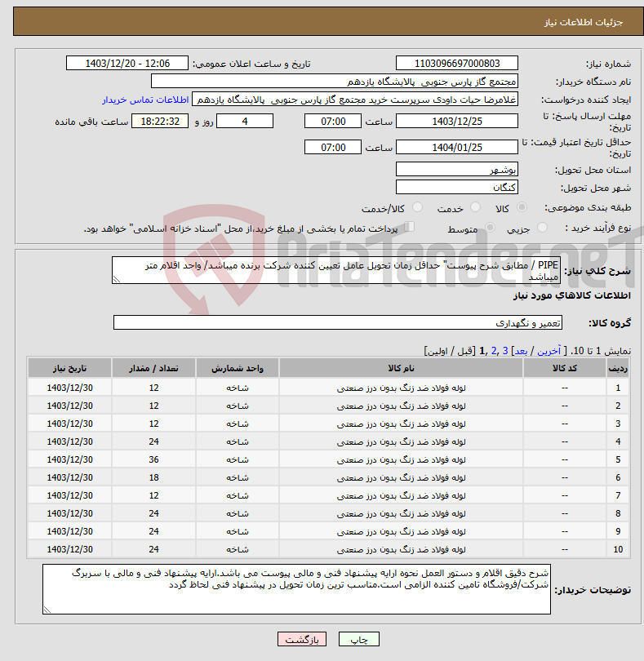Click quantity 18 in row 6
Viewport: 644px width, 661px height.
point(153,477)
